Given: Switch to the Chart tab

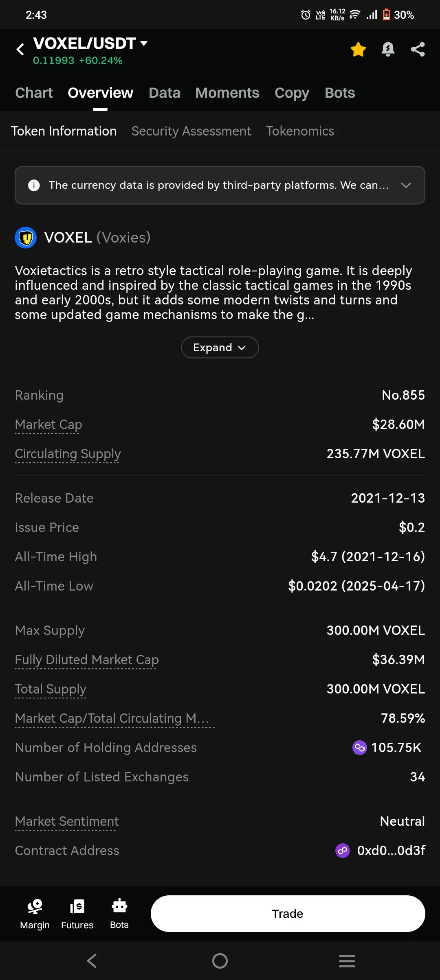Looking at the screenshot, I should tap(34, 93).
